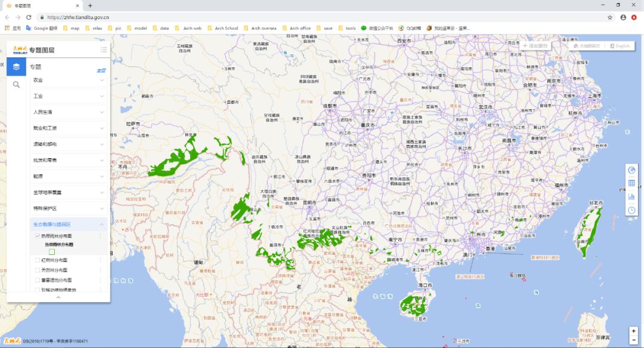
Task: Bookmark this page with the star icon
Action: point(610,17)
